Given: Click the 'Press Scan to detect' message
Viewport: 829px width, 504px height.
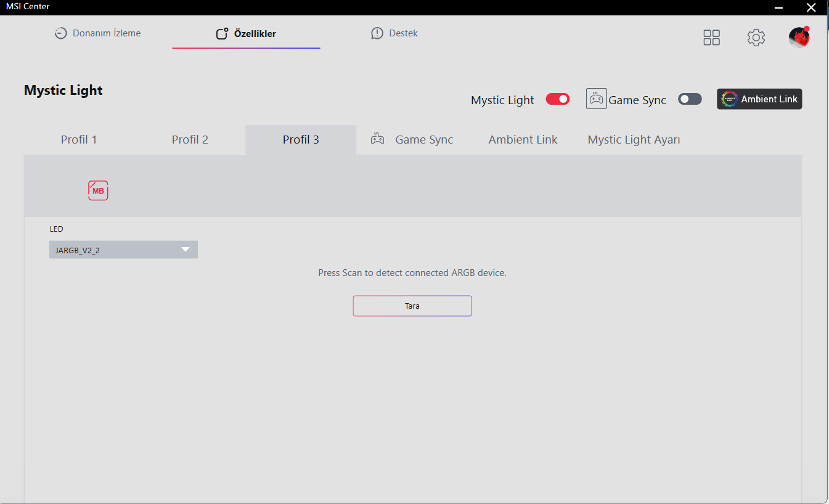Looking at the screenshot, I should (x=412, y=272).
